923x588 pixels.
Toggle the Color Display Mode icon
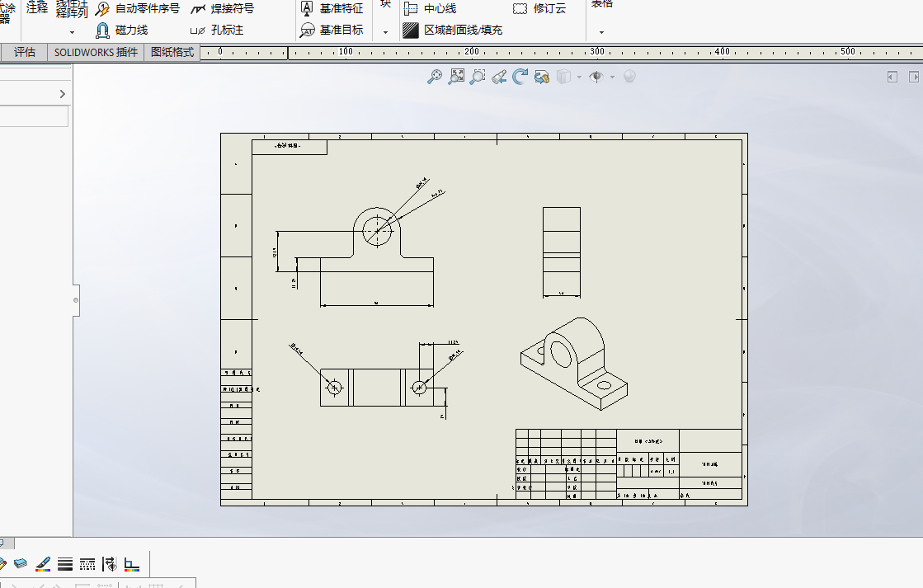click(132, 564)
